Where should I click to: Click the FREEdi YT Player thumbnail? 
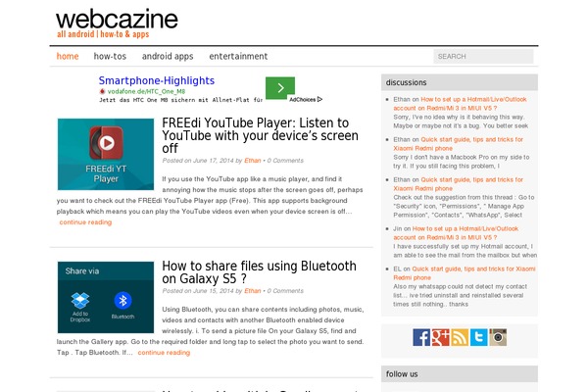pyautogui.click(x=106, y=154)
